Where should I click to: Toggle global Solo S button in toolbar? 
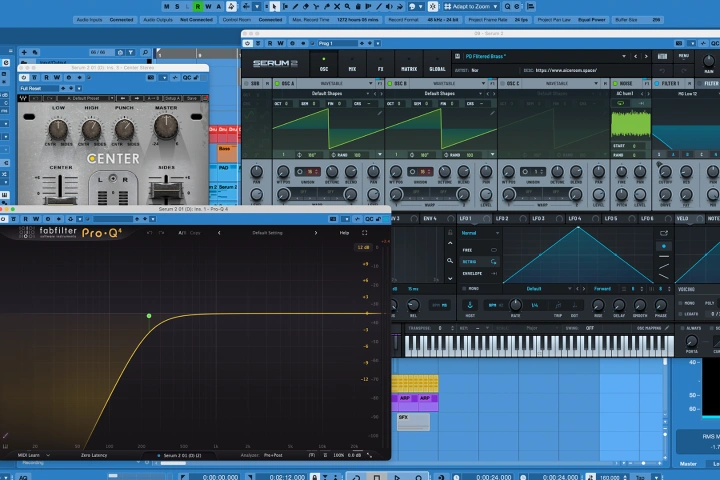click(x=177, y=6)
